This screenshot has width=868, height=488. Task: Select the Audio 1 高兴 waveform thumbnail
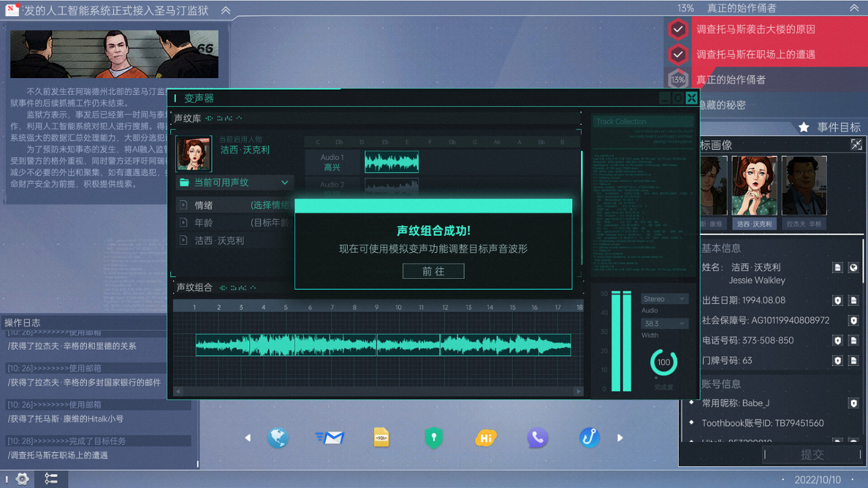tap(391, 162)
